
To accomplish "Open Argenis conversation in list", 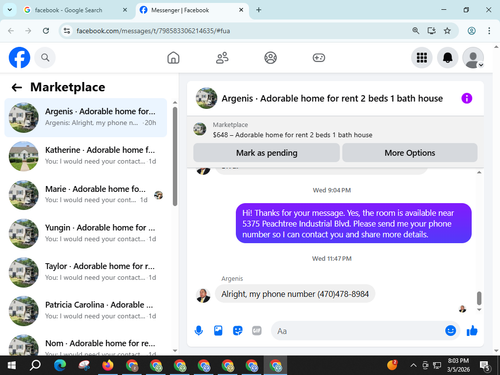I will point(86,117).
